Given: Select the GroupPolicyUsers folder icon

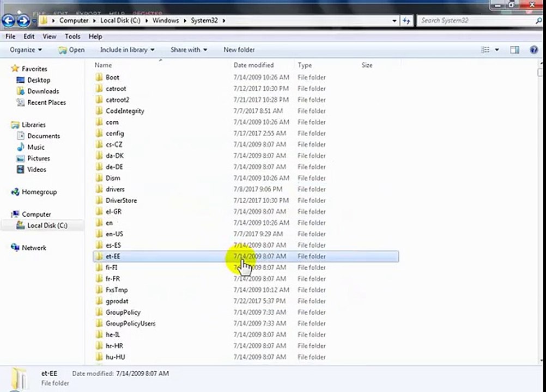Looking at the screenshot, I should [99, 323].
